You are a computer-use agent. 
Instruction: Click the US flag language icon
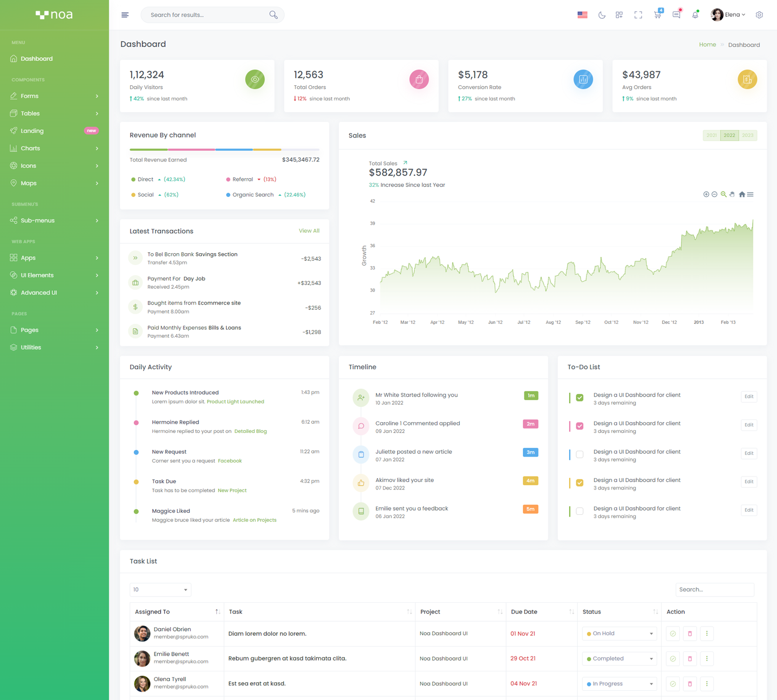(x=582, y=15)
